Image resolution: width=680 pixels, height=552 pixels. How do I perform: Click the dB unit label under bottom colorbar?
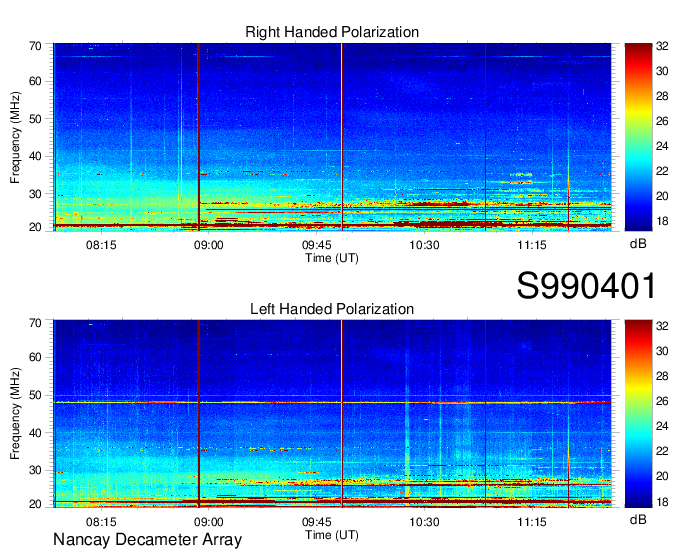[x=638, y=519]
